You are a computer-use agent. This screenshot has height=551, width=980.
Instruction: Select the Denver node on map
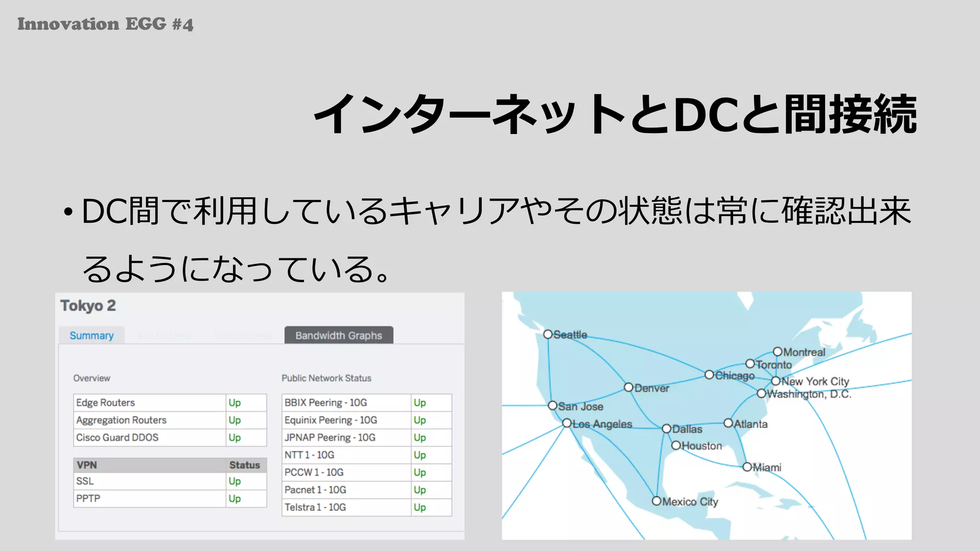(629, 387)
